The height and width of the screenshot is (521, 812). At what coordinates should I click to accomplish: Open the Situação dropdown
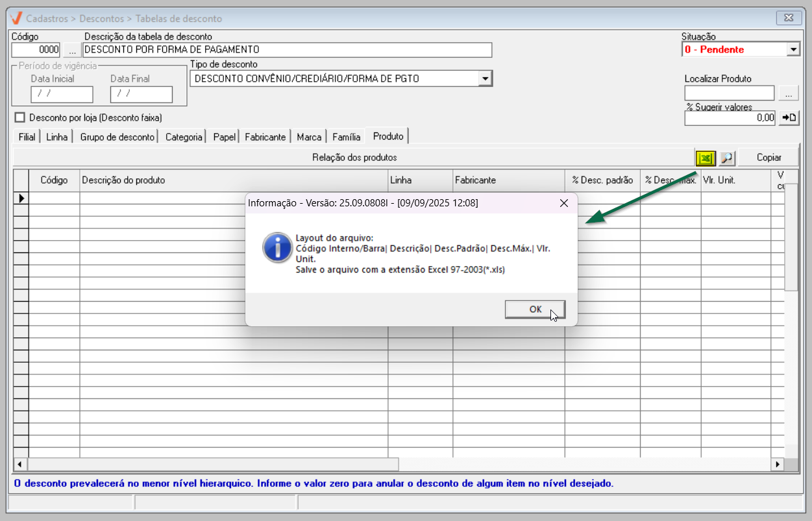pos(793,49)
